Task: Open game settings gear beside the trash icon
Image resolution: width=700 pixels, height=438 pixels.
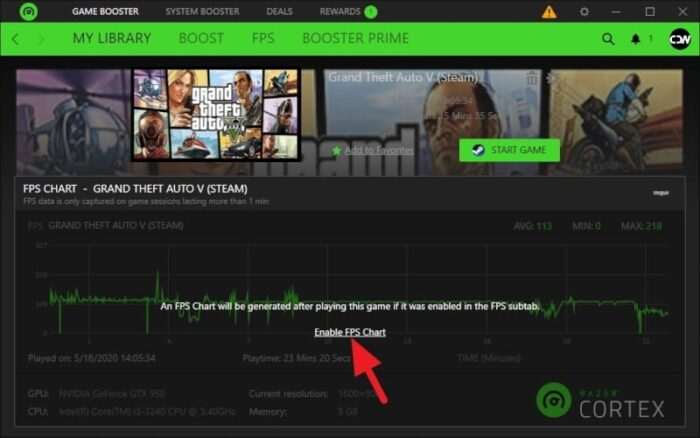Action: (553, 79)
